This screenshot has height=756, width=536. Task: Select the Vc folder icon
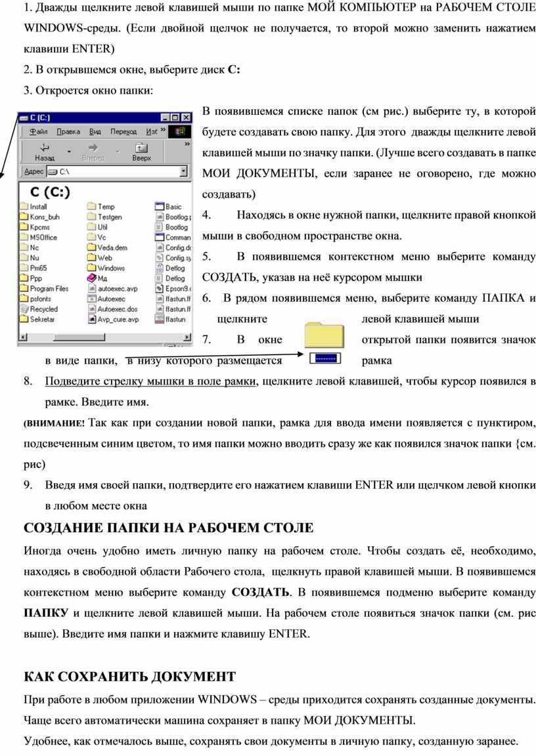click(x=92, y=237)
